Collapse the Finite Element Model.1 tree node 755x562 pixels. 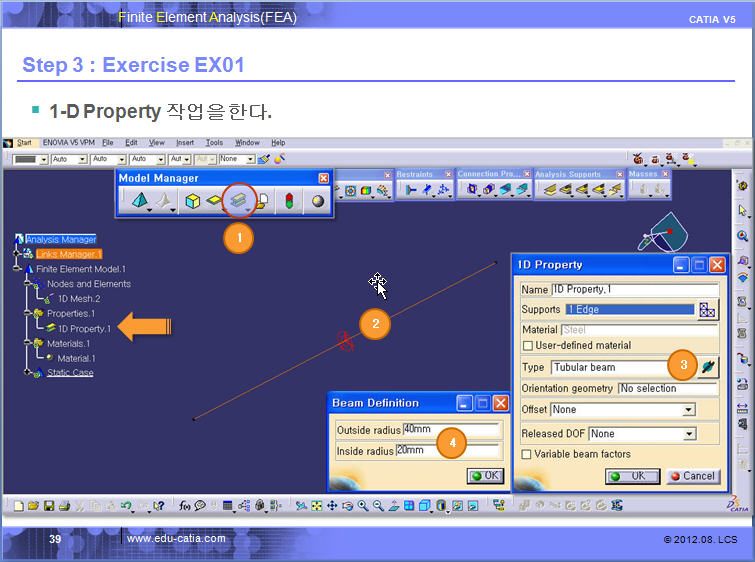17,269
